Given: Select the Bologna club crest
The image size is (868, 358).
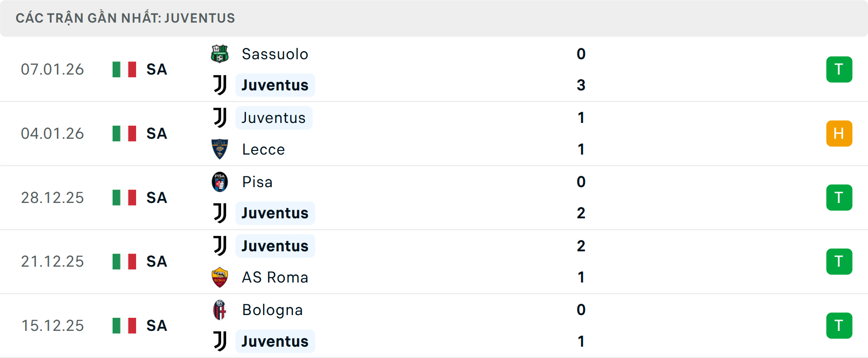Looking at the screenshot, I should [220, 310].
